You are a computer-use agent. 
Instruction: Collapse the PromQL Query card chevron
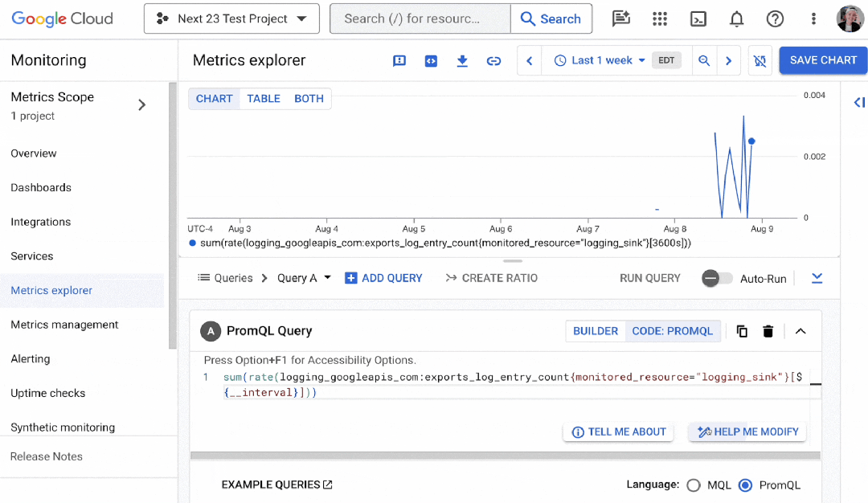[800, 332]
